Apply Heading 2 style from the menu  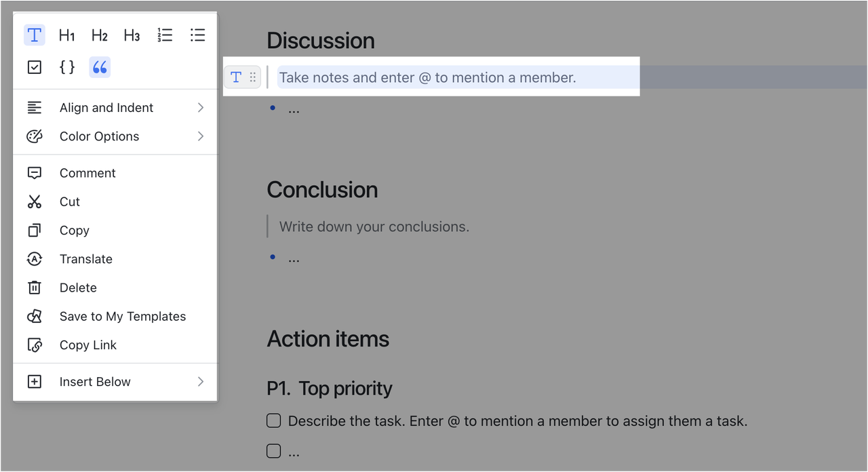(99, 35)
